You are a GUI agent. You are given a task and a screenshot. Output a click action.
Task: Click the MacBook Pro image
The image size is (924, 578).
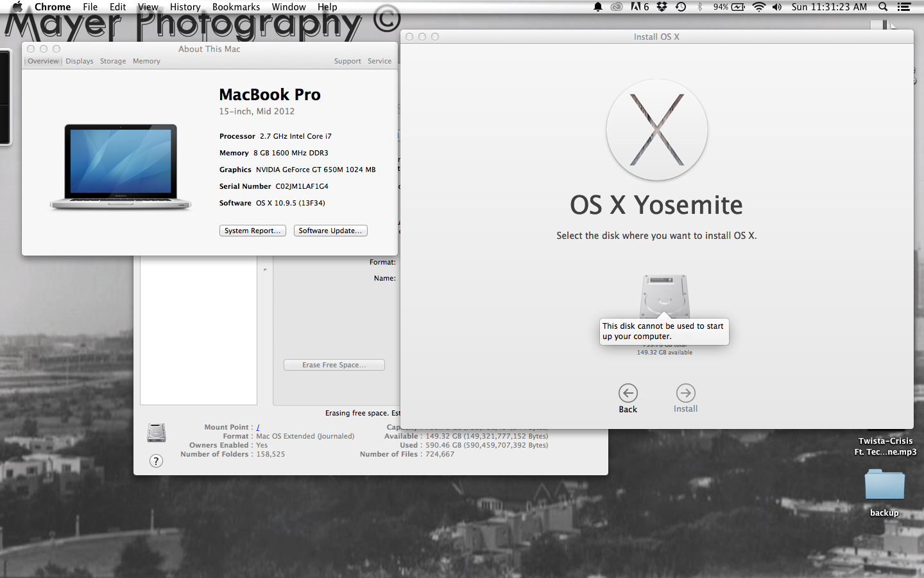pyautogui.click(x=121, y=167)
